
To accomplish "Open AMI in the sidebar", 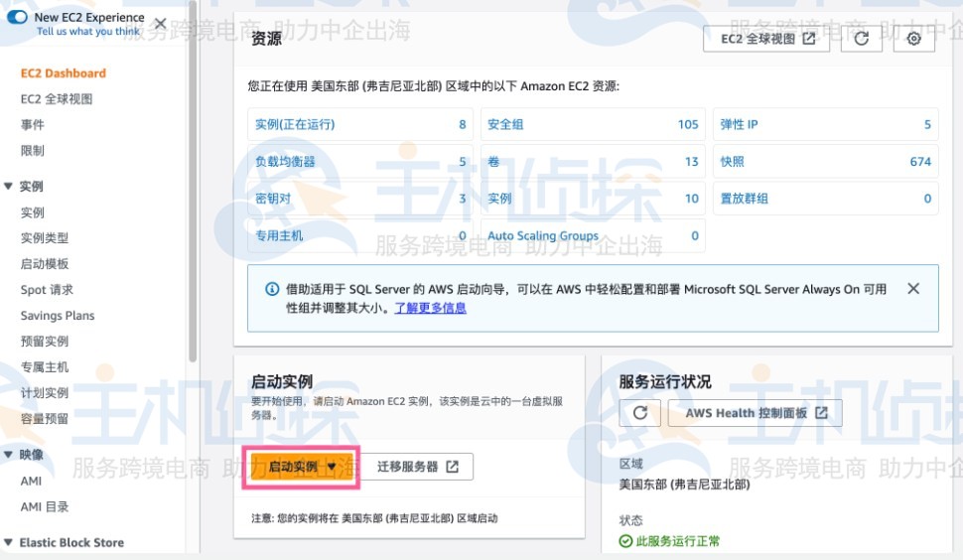I will (32, 481).
